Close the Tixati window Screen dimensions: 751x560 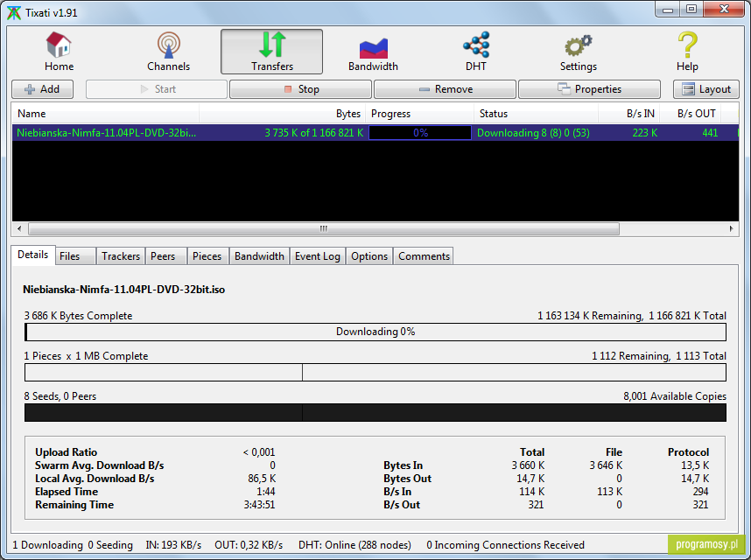click(724, 10)
